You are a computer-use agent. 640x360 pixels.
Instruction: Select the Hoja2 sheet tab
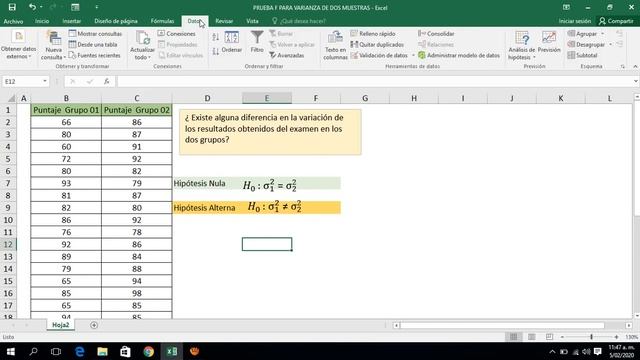60,325
